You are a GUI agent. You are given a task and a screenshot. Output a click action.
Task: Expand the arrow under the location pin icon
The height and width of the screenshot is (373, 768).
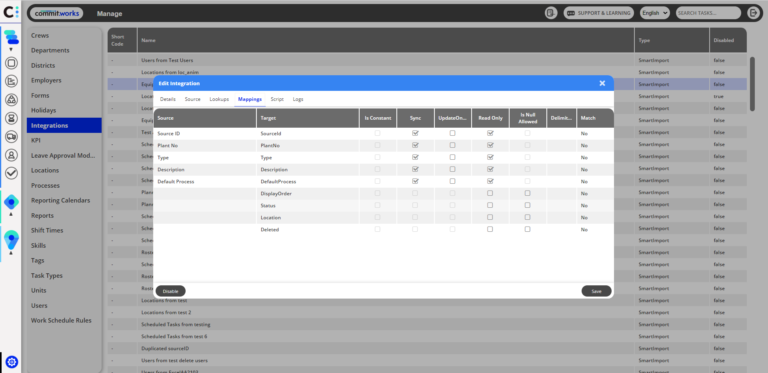click(11, 253)
